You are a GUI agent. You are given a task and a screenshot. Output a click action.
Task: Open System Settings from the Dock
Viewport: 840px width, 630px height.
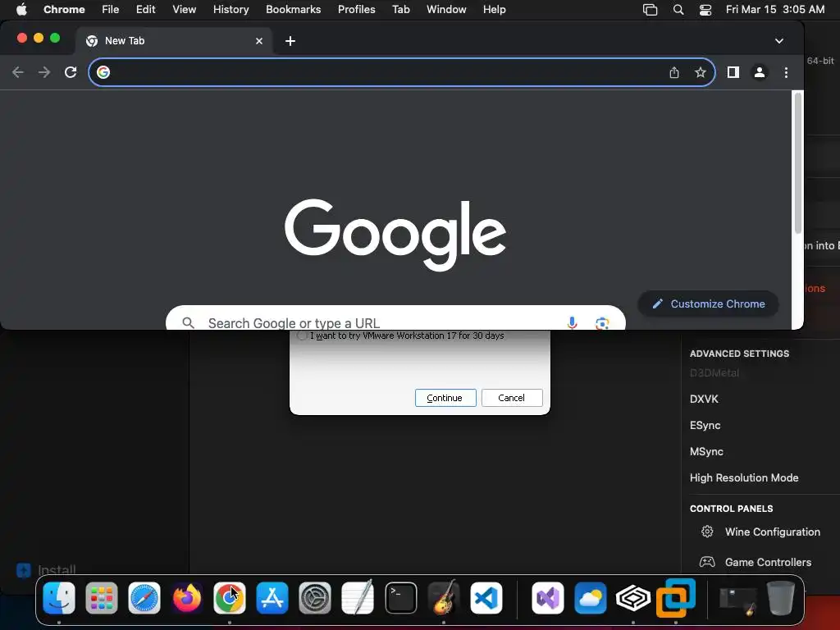click(x=315, y=598)
